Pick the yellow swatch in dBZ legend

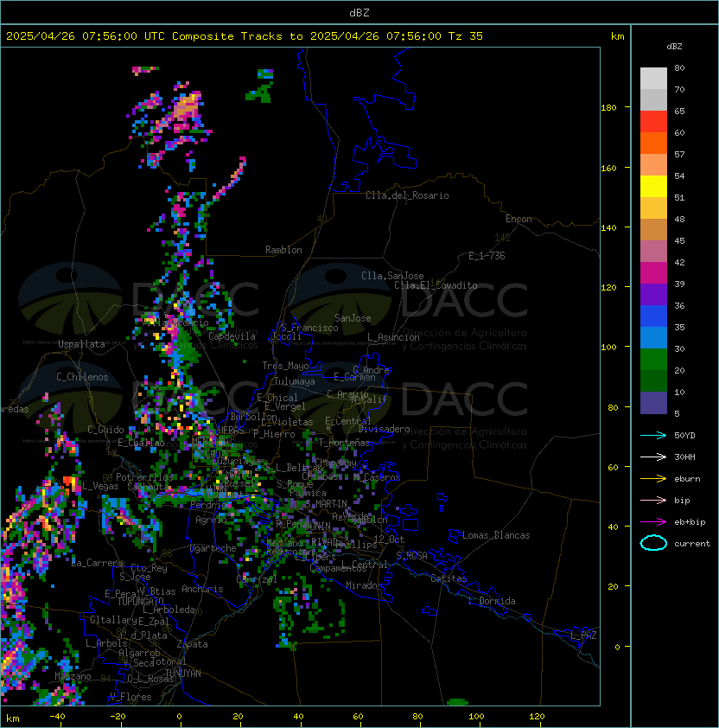[x=653, y=187]
